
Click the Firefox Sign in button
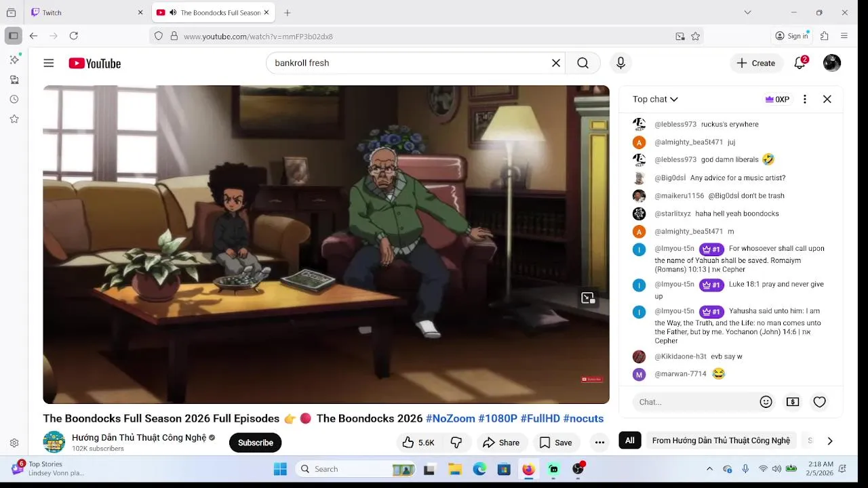pyautogui.click(x=791, y=36)
